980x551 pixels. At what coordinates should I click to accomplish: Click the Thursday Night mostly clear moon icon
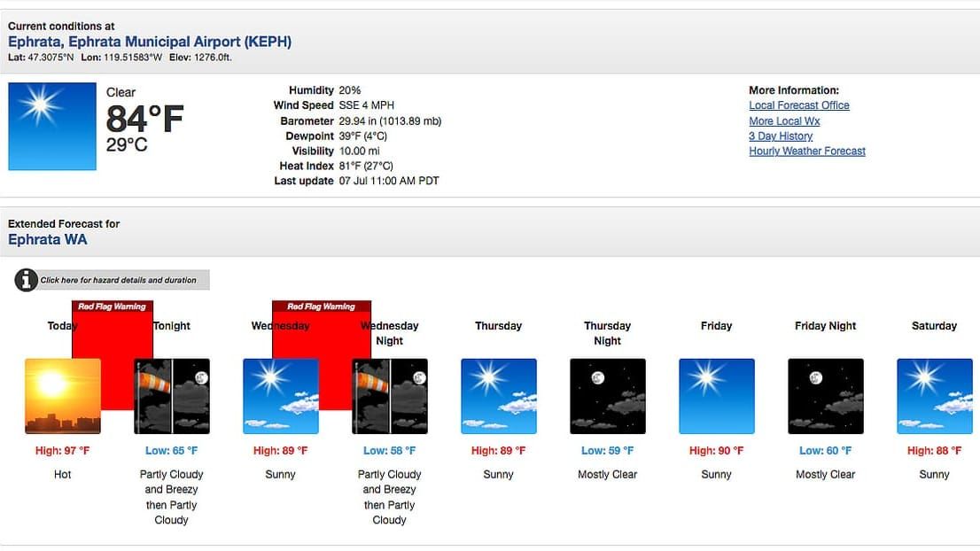tap(608, 396)
